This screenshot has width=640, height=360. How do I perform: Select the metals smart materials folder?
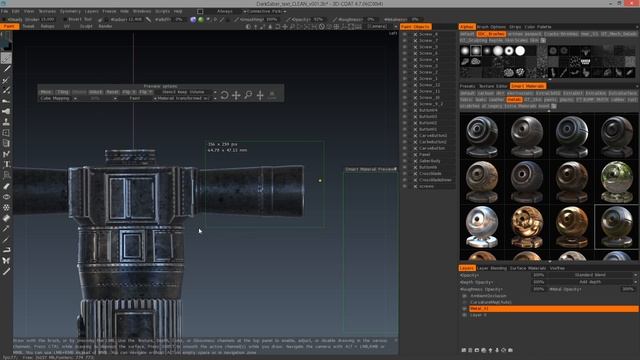[514, 100]
